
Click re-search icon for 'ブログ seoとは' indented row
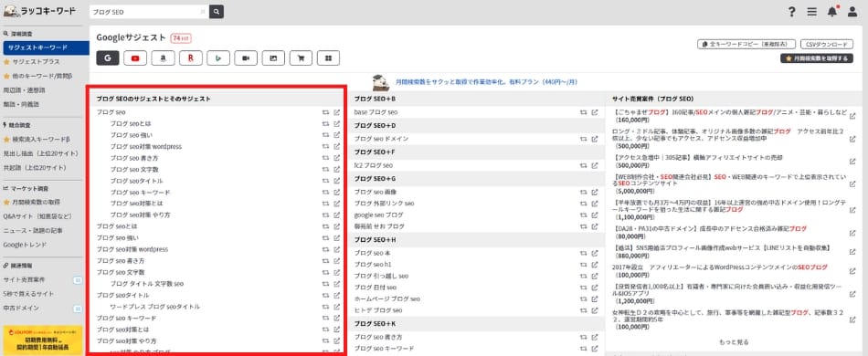325,123
